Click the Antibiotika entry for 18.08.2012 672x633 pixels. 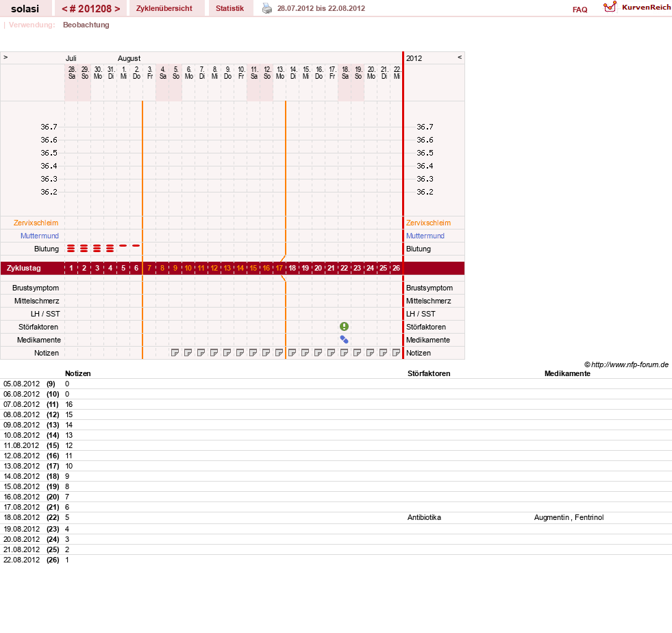(424, 517)
